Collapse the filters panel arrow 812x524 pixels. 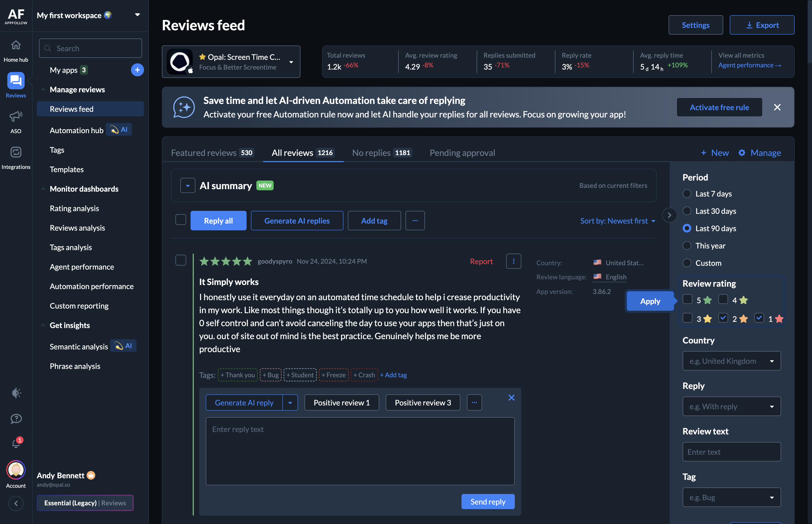pyautogui.click(x=669, y=215)
